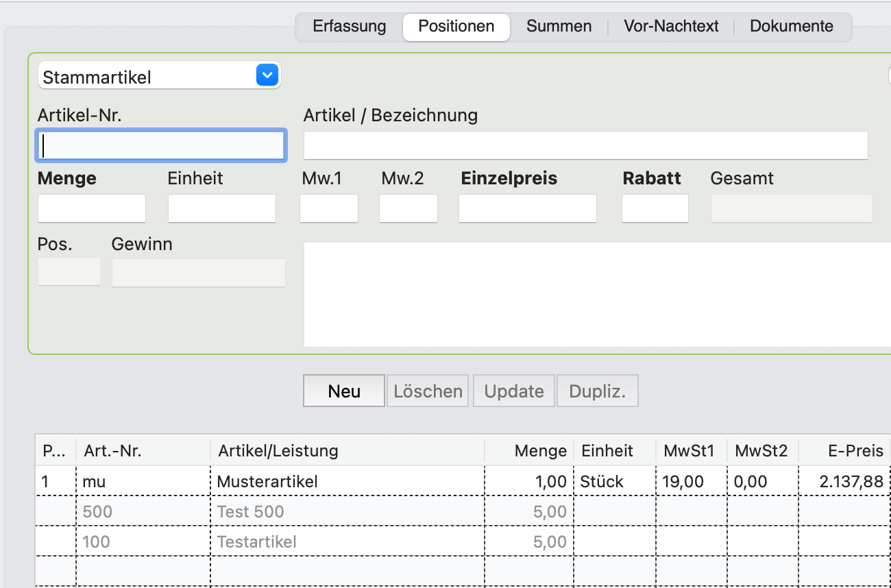891x588 pixels.
Task: Click inside the Artikel-Nr. input field
Action: pyautogui.click(x=160, y=145)
